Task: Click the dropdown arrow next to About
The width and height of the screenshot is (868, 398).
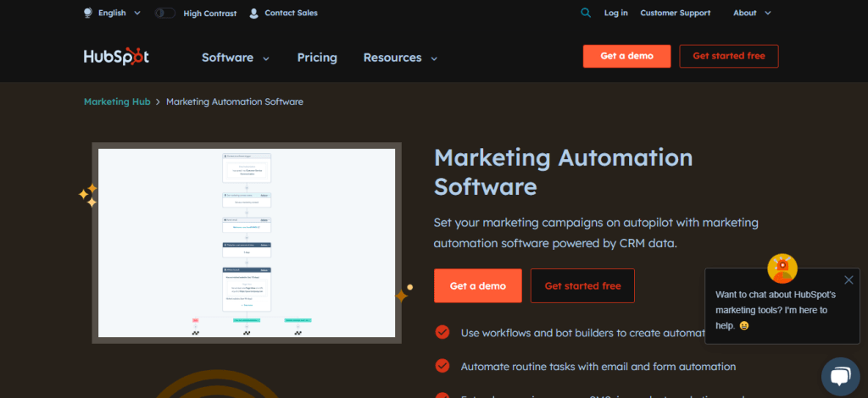Action: (766, 14)
